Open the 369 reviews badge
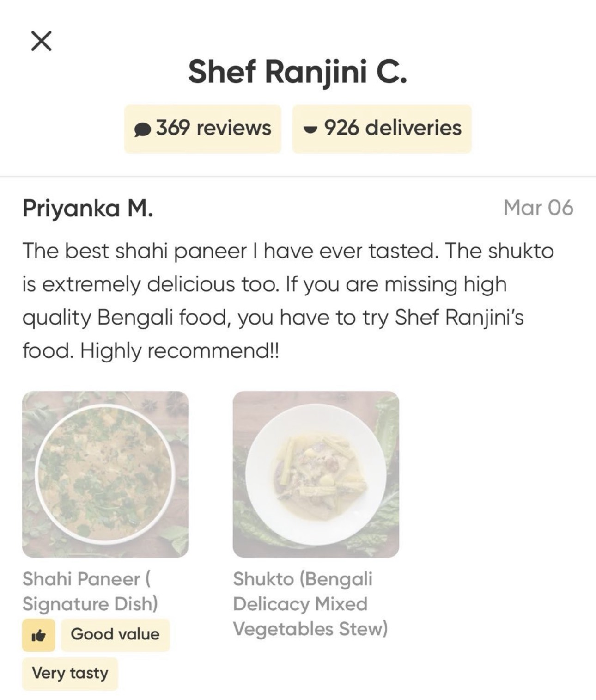 (x=203, y=129)
